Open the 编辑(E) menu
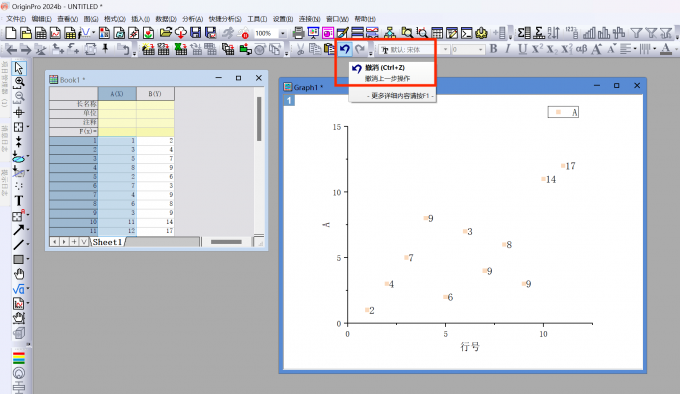Viewport: 680px width, 394px height. (42, 19)
